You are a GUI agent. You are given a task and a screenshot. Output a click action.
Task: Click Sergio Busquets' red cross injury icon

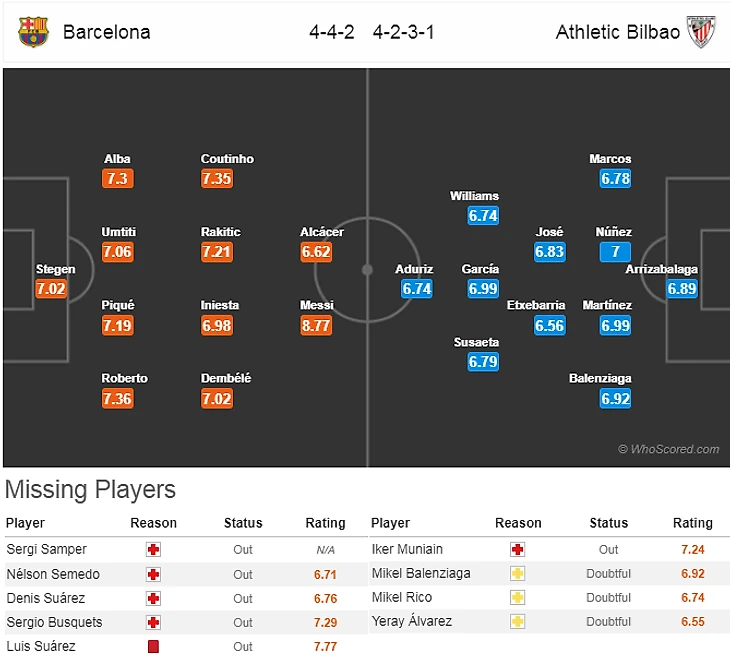pyautogui.click(x=153, y=623)
